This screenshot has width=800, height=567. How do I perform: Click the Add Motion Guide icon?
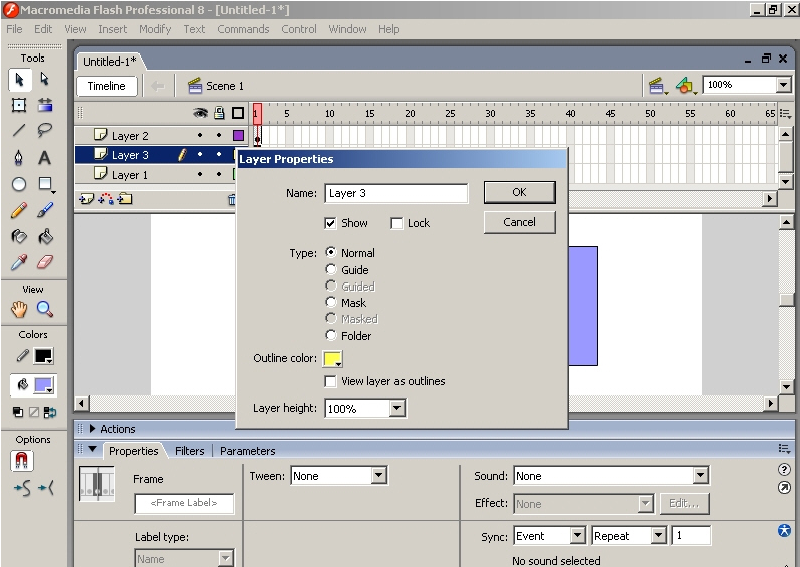pos(106,199)
